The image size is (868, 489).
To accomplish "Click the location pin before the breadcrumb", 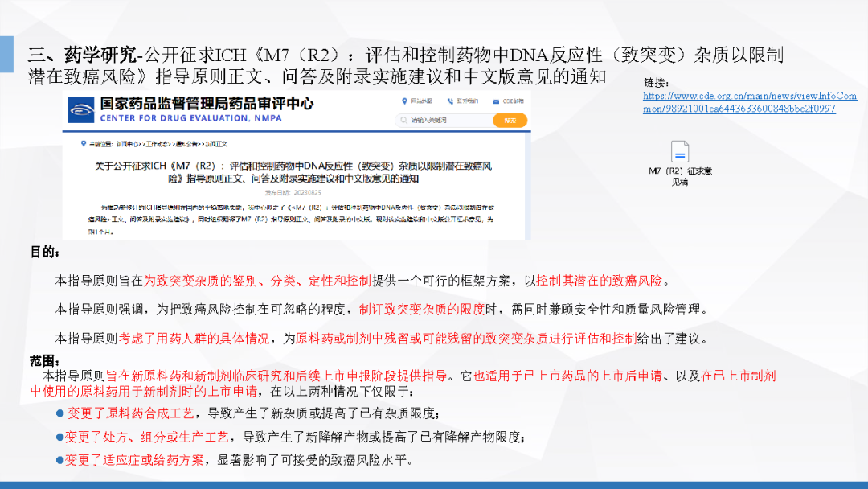I will pyautogui.click(x=82, y=144).
